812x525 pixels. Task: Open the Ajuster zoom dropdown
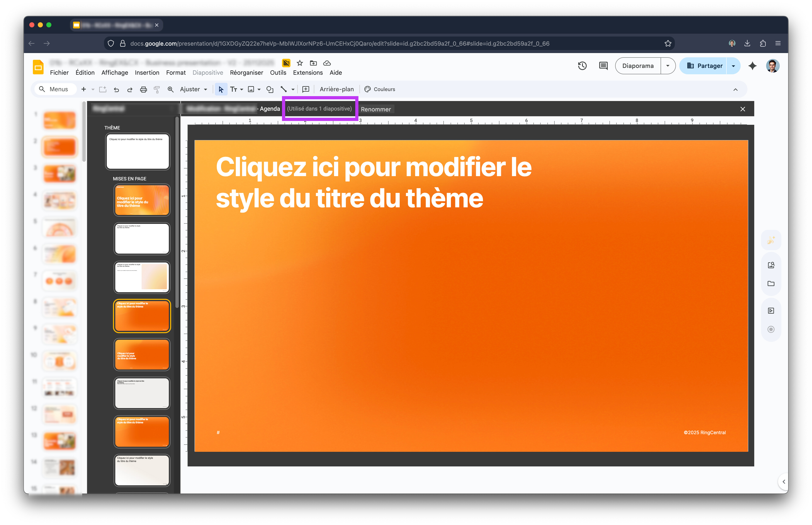tap(193, 89)
